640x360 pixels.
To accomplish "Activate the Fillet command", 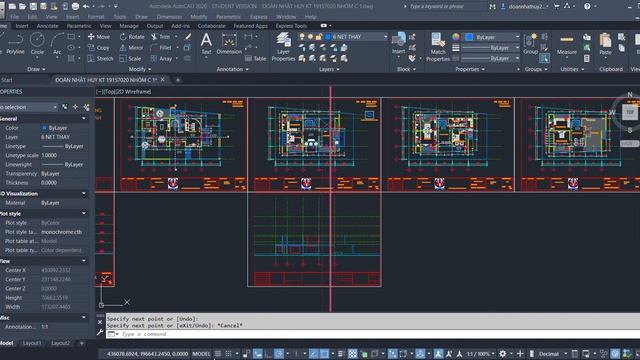I will coord(161,48).
